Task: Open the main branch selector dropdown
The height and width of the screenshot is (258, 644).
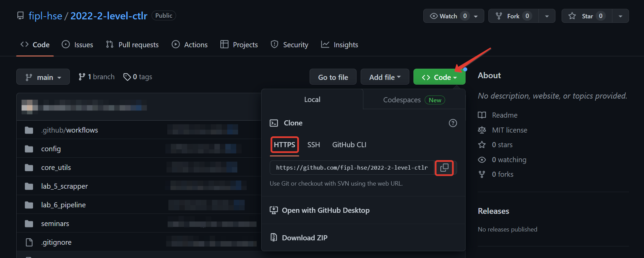Action: tap(43, 77)
